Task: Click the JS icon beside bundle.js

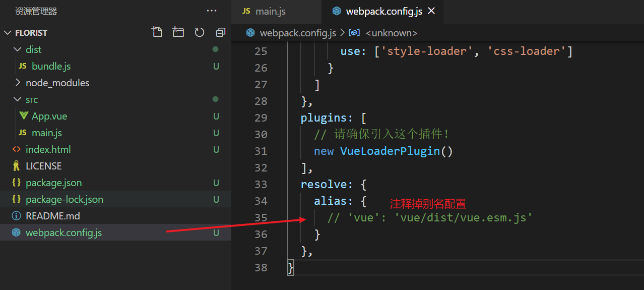Action: [x=22, y=66]
